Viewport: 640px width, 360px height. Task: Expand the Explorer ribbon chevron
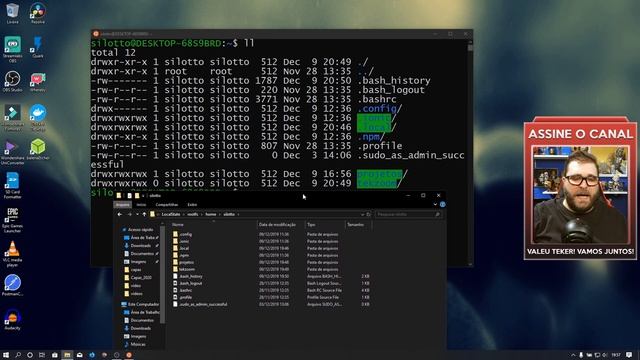[435, 204]
